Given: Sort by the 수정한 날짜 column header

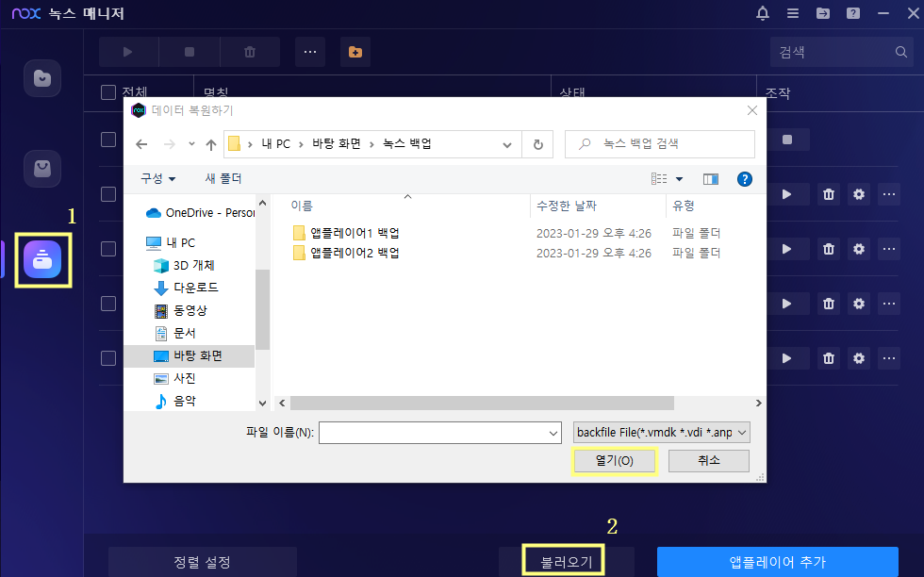Looking at the screenshot, I should pos(567,206).
